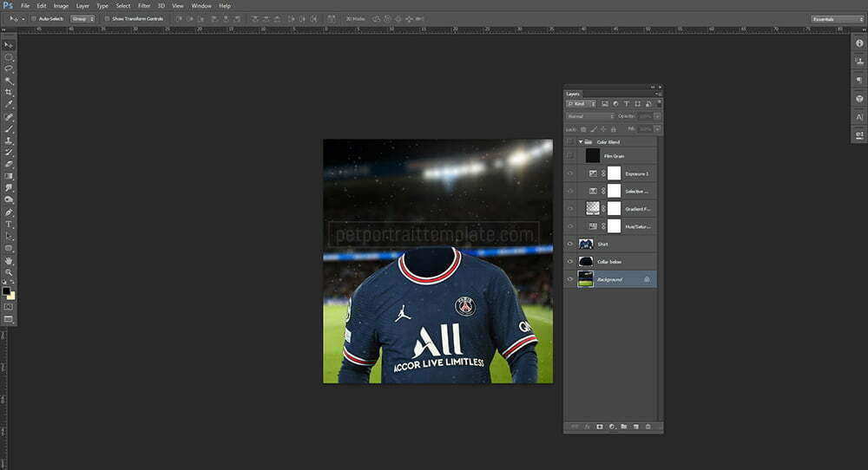Screen dimensions: 868x470
Task: Select the Lasso tool
Action: click(9, 69)
